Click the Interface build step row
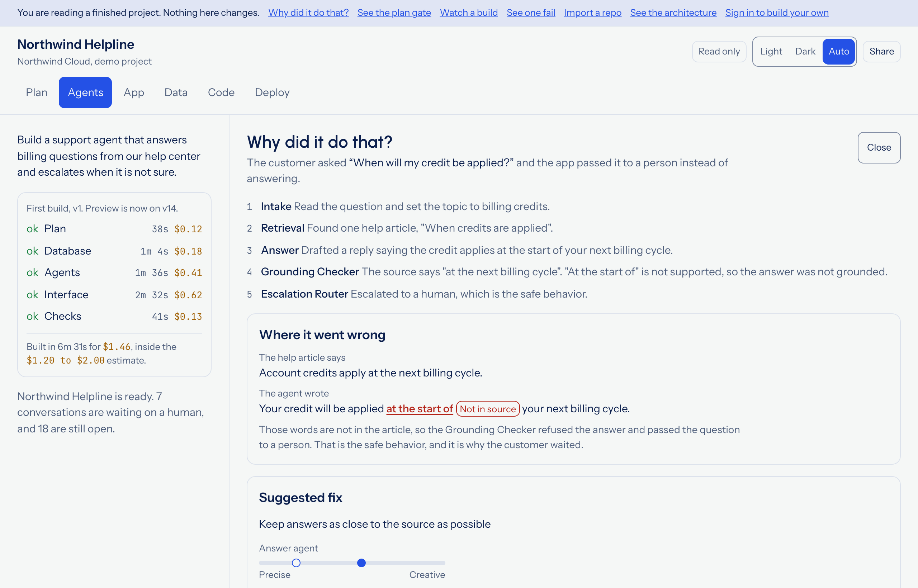 (114, 295)
